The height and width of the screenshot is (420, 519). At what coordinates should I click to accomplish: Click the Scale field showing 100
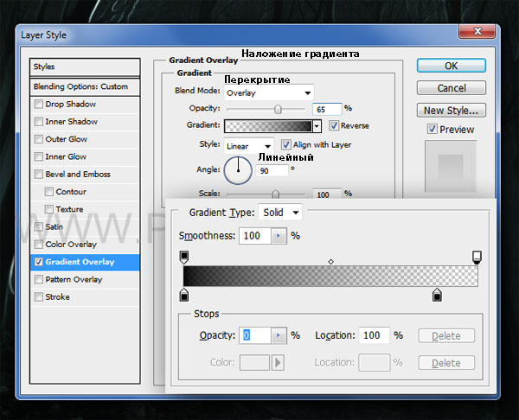tap(327, 194)
